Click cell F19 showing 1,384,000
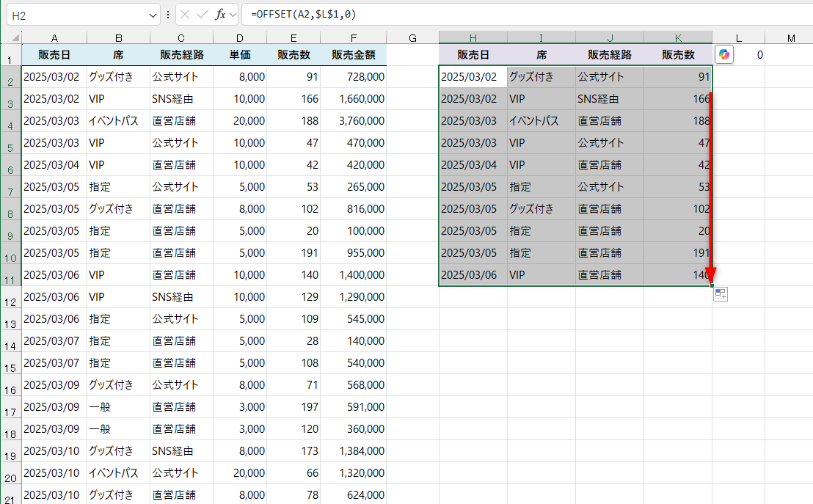Image resolution: width=813 pixels, height=504 pixels. [354, 451]
